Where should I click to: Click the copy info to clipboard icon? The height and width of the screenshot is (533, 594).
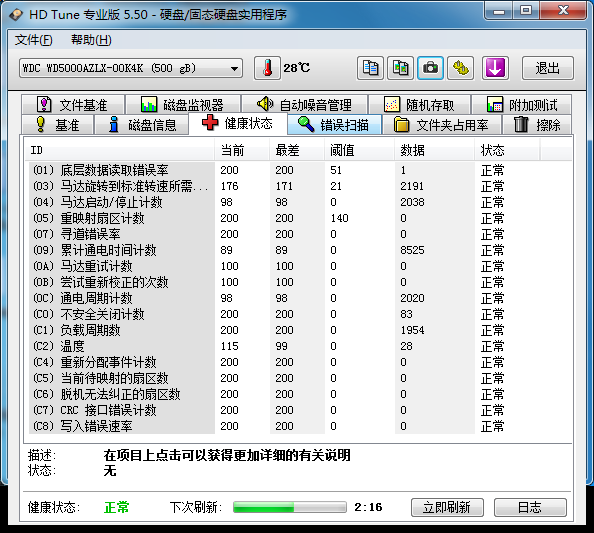370,68
